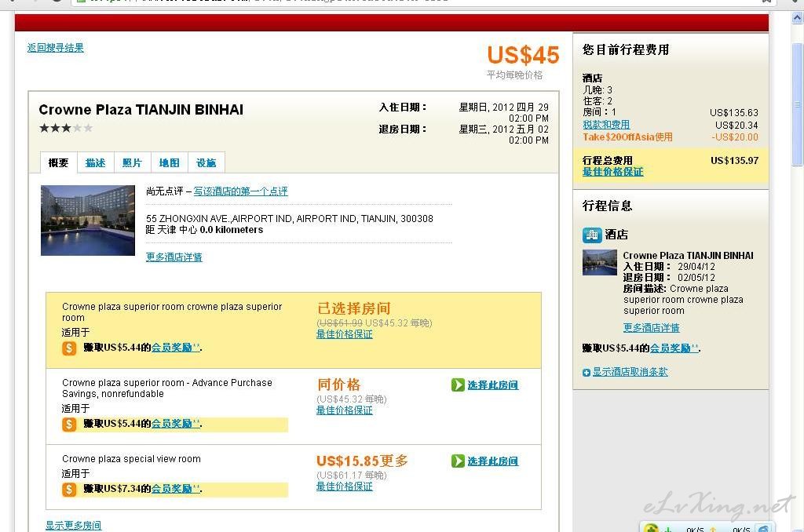Viewport: 804px width, 532px height.
Task: Open 更多酒店详情 link under address
Action: pos(174,257)
